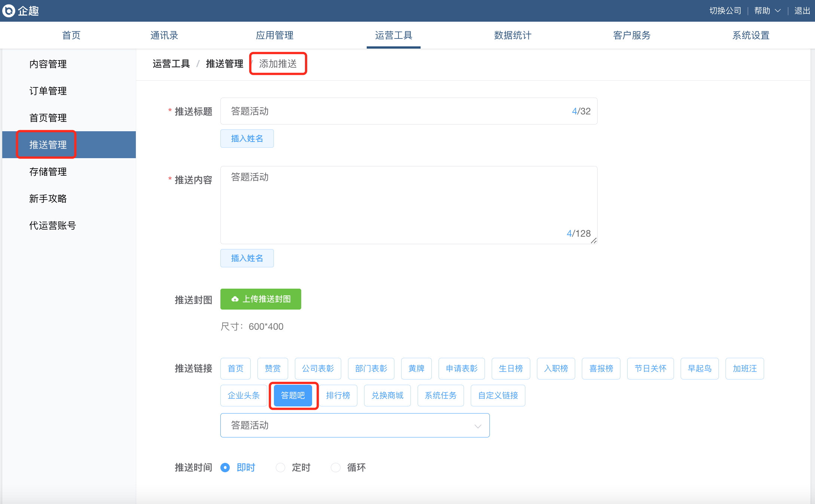Click the upload cloud icon on 上传推送封图
The image size is (815, 504).
coord(235,299)
